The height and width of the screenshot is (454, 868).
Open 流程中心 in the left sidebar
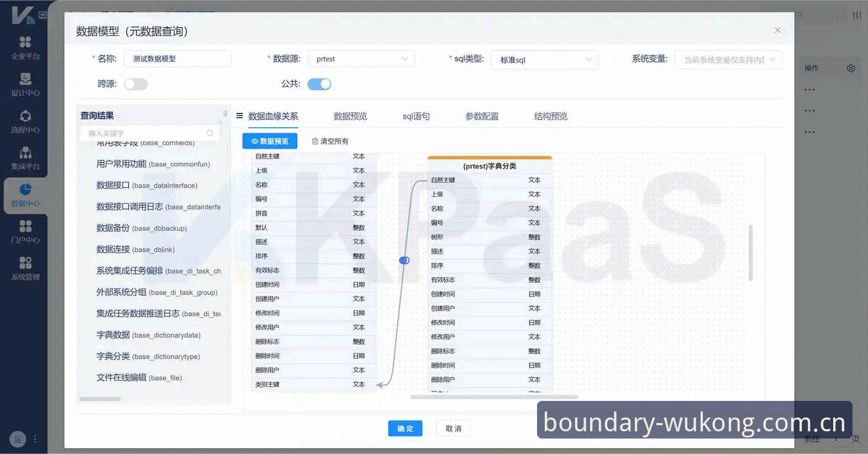(25, 122)
